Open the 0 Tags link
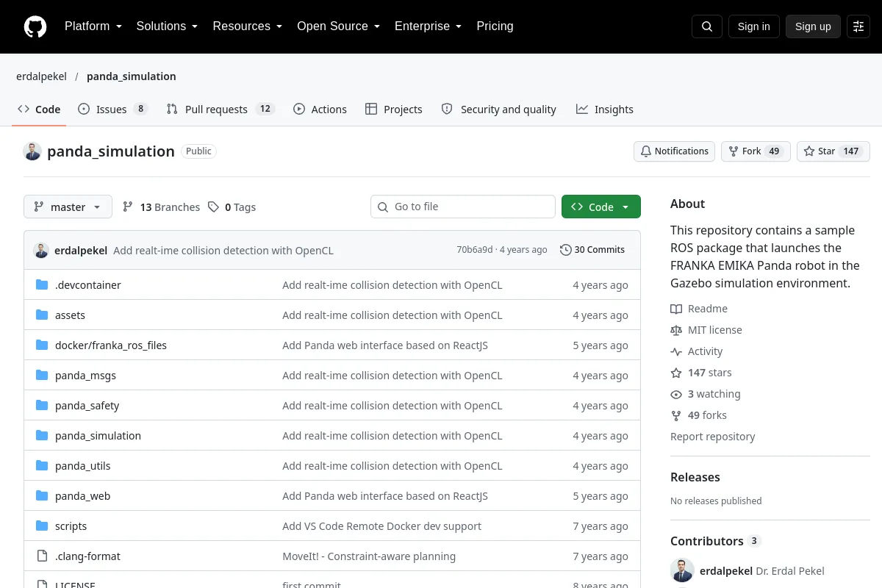This screenshot has height=588, width=882. point(232,207)
